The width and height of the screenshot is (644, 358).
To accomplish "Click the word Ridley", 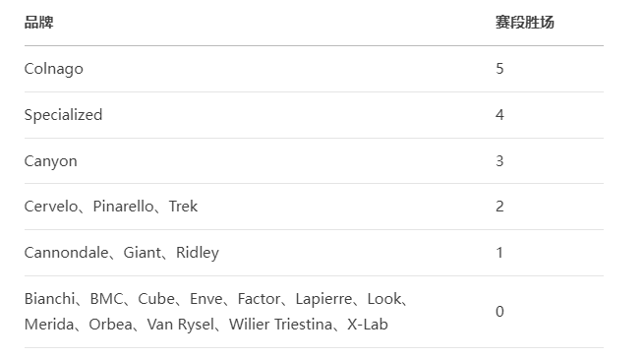I will (x=198, y=253).
